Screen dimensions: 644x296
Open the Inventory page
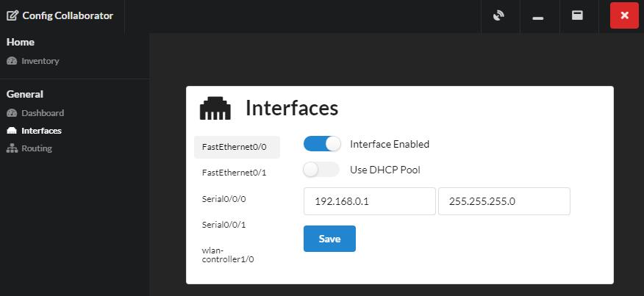point(40,61)
